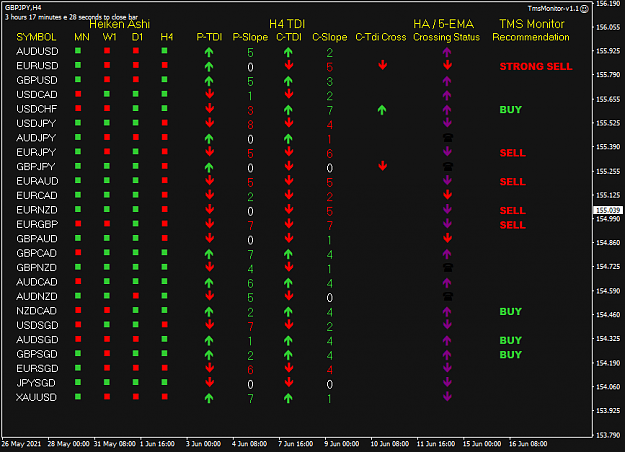The width and height of the screenshot is (625, 452).
Task: Click the smiley face icon beside TmsMonitor-v1.1
Action: click(x=584, y=9)
